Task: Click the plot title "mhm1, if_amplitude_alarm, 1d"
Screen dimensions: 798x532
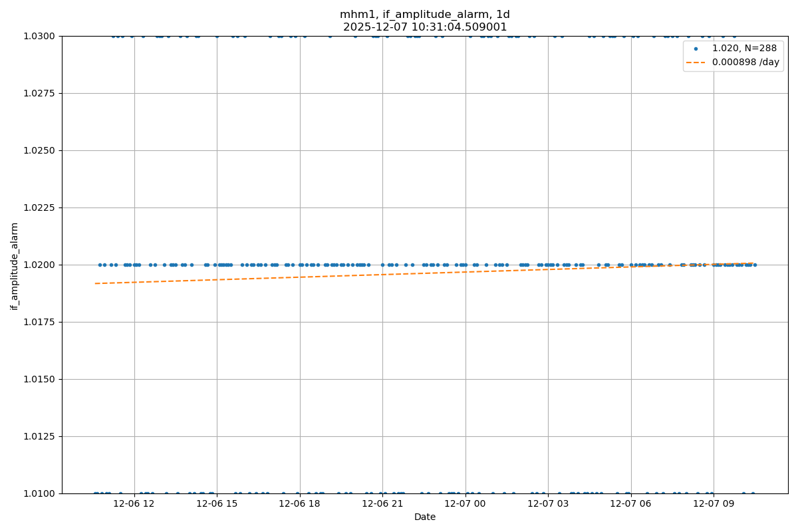Action: pos(424,15)
